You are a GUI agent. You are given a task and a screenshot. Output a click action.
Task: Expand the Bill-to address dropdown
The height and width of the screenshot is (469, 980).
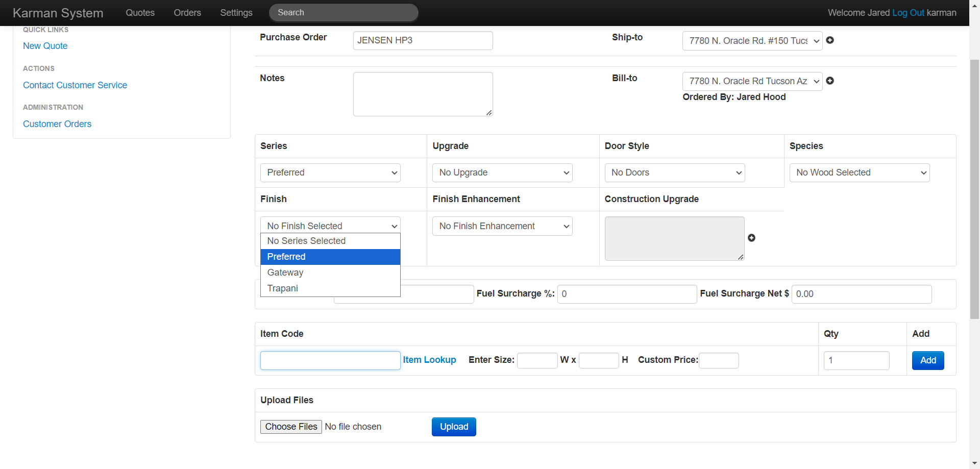[x=752, y=81]
